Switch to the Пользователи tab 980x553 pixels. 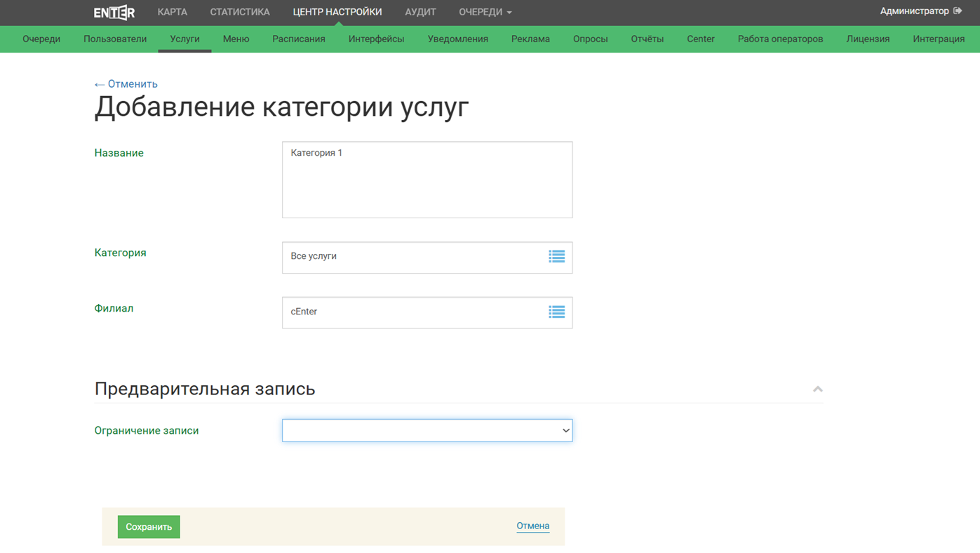(115, 39)
